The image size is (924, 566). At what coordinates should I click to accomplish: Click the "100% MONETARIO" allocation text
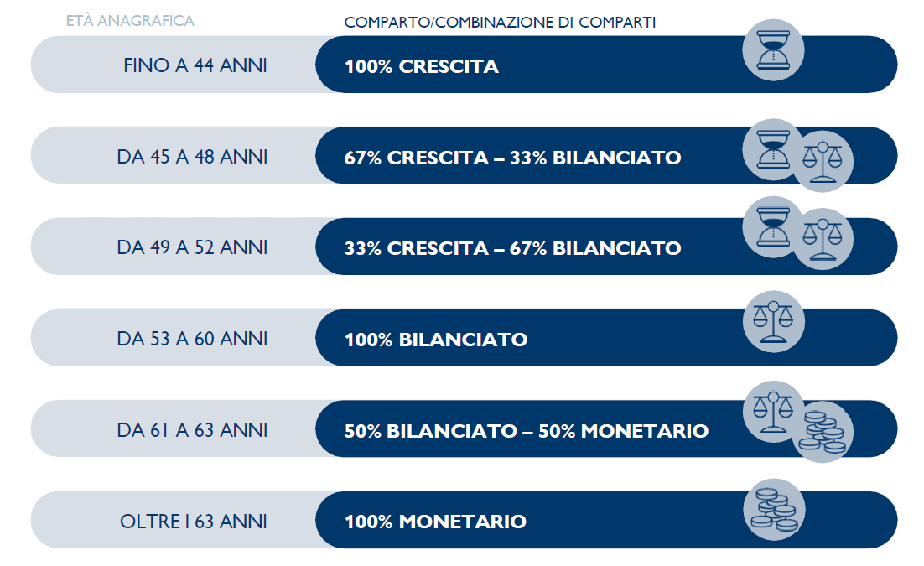(435, 522)
